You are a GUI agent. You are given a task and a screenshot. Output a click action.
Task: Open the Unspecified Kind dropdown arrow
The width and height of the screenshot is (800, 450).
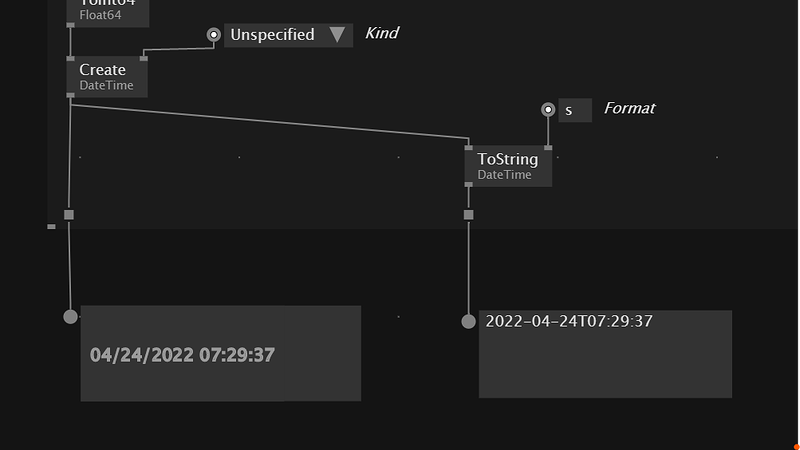click(x=337, y=35)
